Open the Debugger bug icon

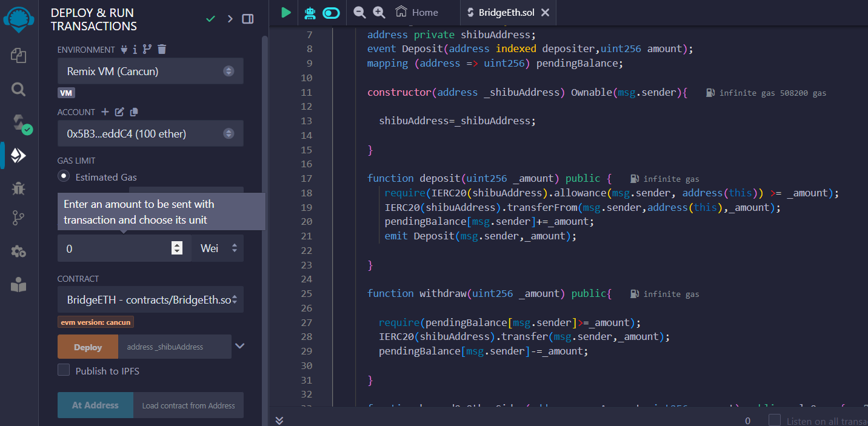(x=18, y=188)
